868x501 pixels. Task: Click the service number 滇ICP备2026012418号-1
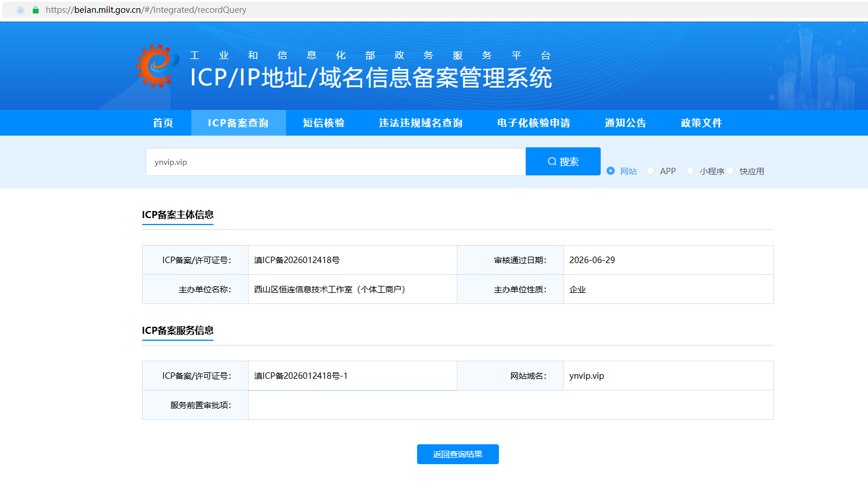coord(301,376)
